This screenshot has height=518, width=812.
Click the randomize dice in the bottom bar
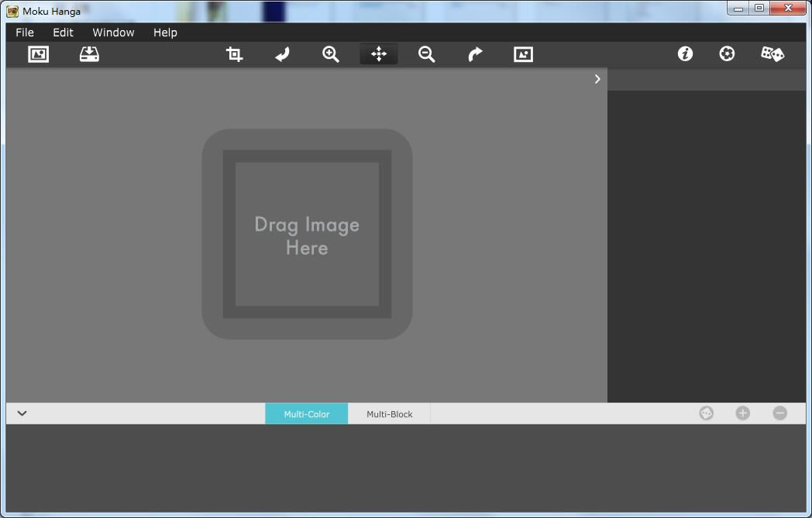[706, 413]
